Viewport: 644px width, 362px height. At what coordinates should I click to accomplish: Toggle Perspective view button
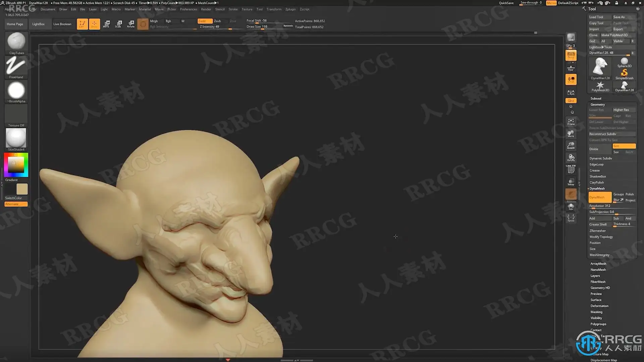[571, 56]
